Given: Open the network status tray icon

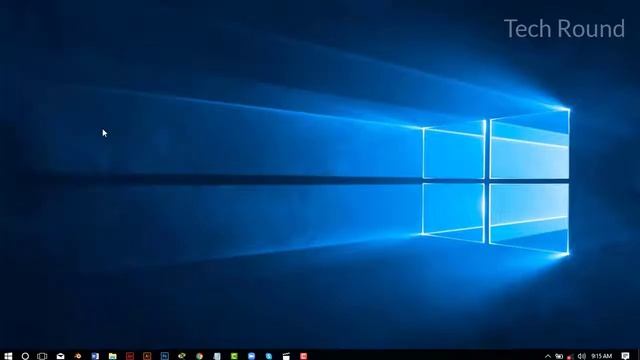Looking at the screenshot, I should (570, 356).
